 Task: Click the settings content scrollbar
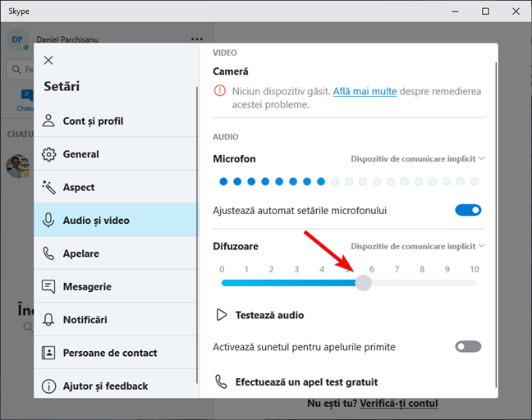click(496, 224)
